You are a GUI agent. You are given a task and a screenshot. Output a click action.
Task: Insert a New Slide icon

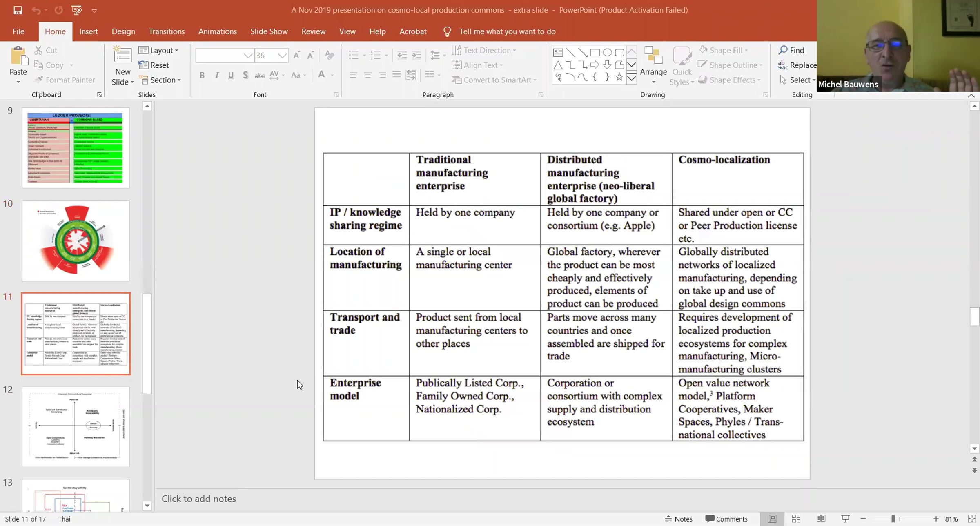pyautogui.click(x=122, y=55)
